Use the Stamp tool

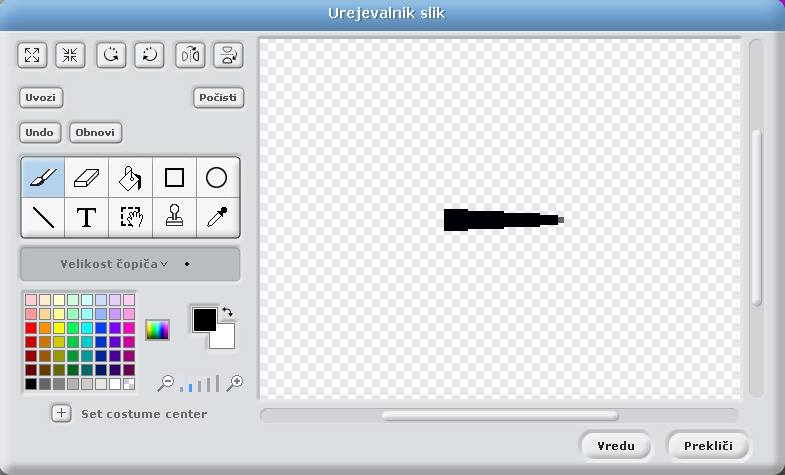coord(174,217)
